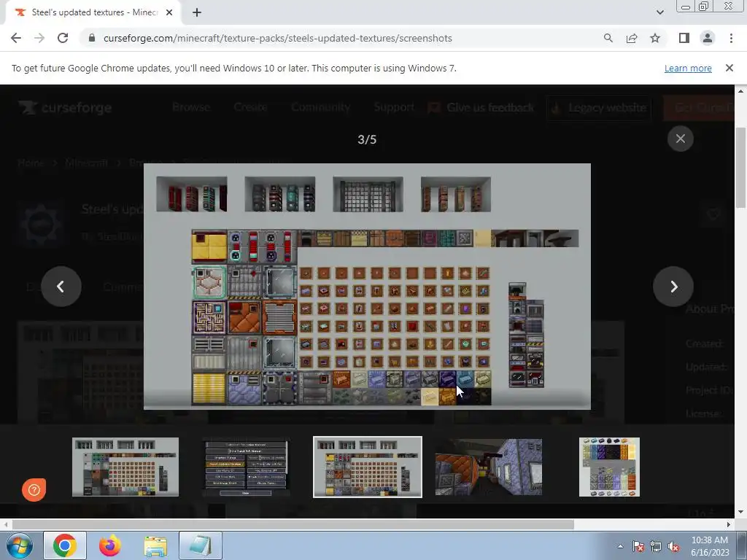Follow the Learn more link
Image resolution: width=747 pixels, height=560 pixels.
click(688, 68)
